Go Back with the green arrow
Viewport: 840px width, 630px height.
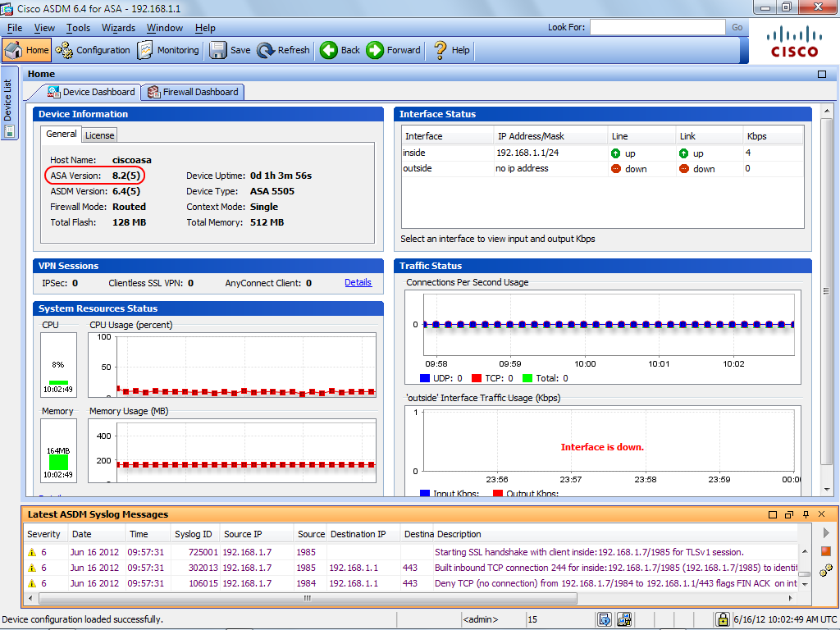pos(340,50)
